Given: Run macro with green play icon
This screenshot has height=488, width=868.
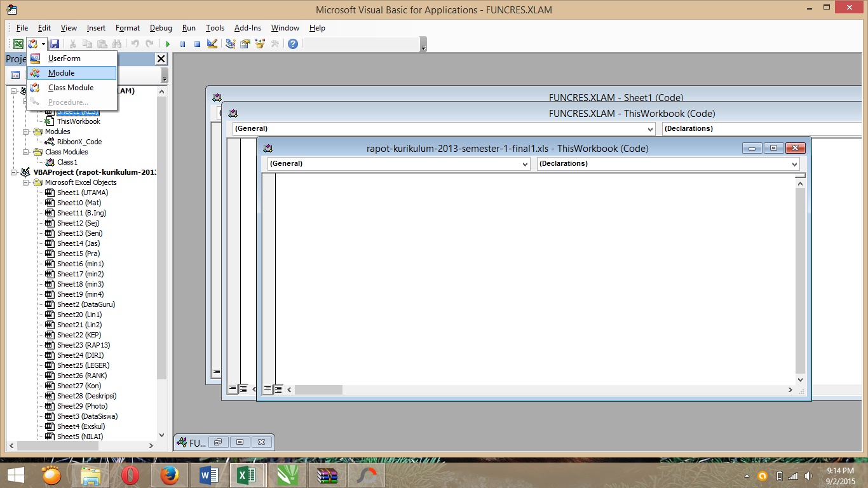Looking at the screenshot, I should coord(168,44).
